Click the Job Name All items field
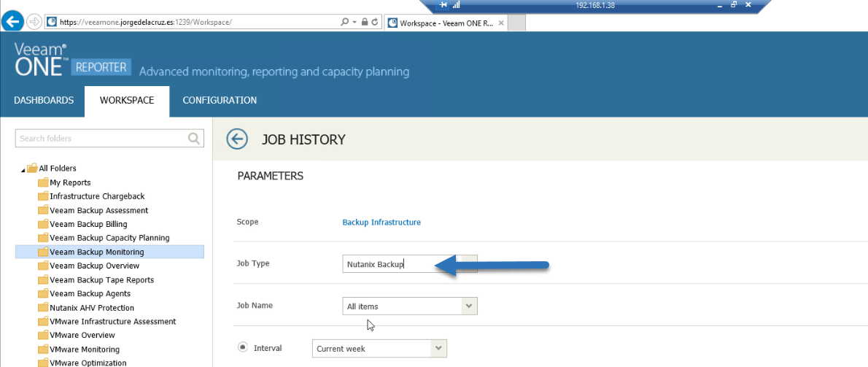Viewport: 868px width, 367px height. point(410,306)
